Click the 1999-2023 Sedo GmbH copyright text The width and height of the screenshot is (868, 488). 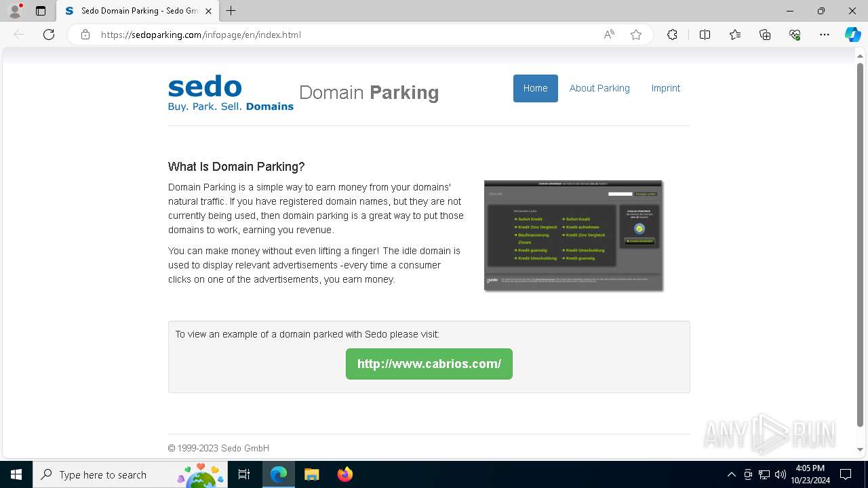pyautogui.click(x=218, y=448)
